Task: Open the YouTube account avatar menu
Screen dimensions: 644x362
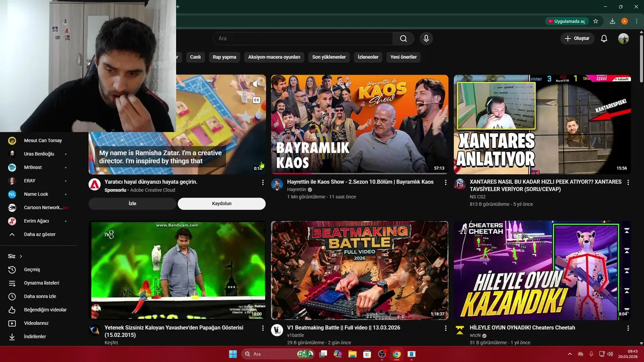Action: [x=623, y=39]
